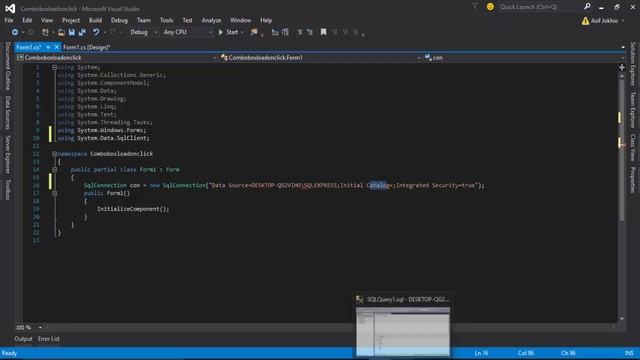Collapse the Form1() constructor block
This screenshot has height=360, width=640.
[x=54, y=193]
